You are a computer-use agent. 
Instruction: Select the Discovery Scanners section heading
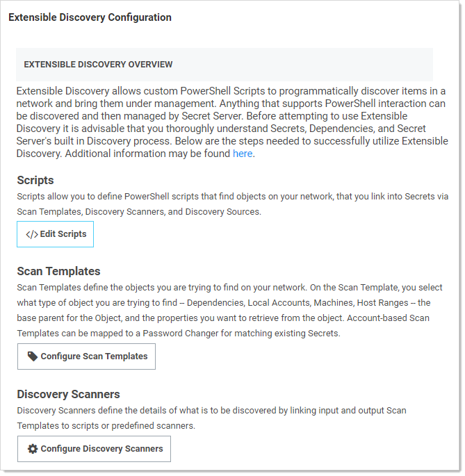[68, 395]
